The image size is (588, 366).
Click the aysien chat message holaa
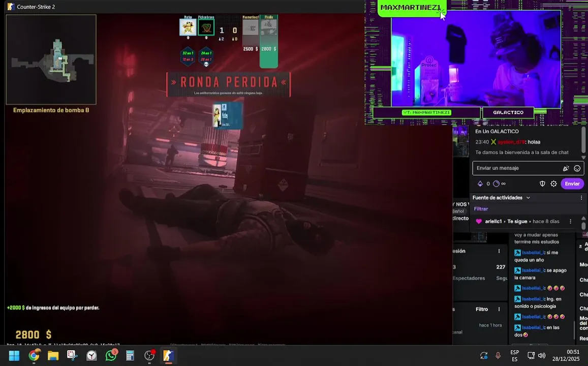pos(508,142)
